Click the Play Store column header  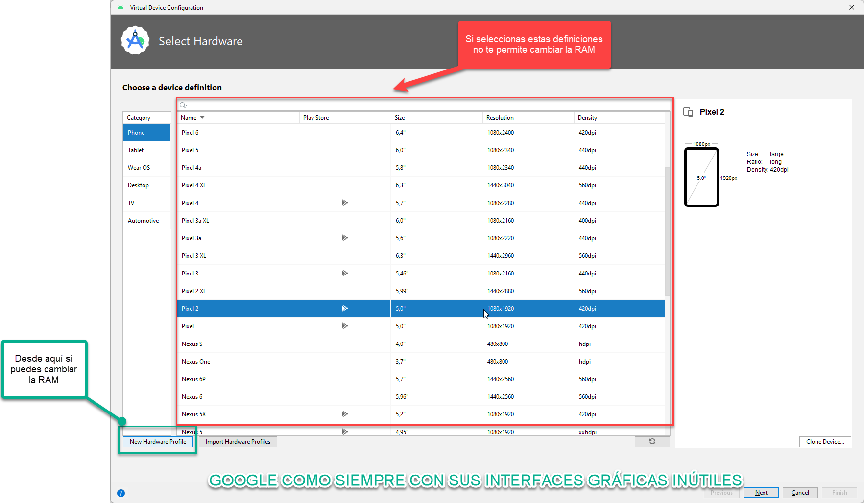345,118
